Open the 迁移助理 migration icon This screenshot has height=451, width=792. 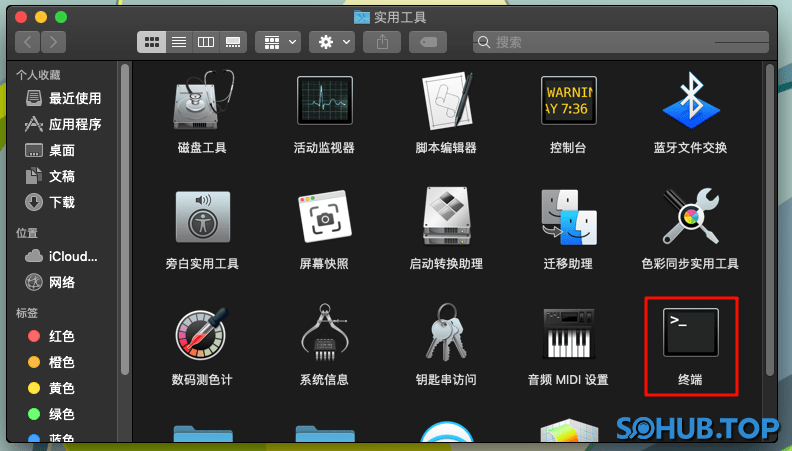tap(568, 217)
